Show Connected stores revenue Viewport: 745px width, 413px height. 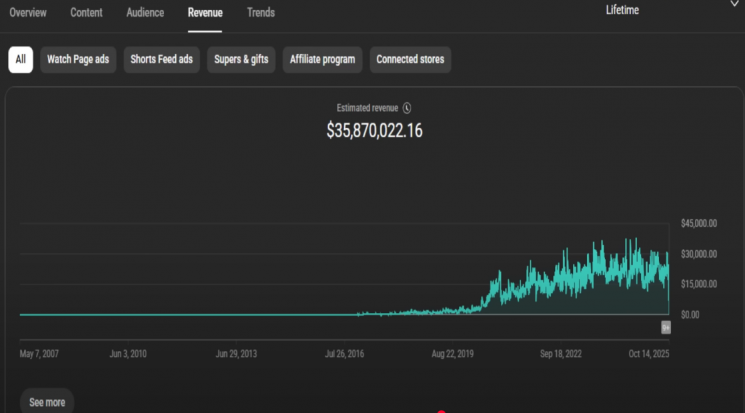tap(410, 60)
